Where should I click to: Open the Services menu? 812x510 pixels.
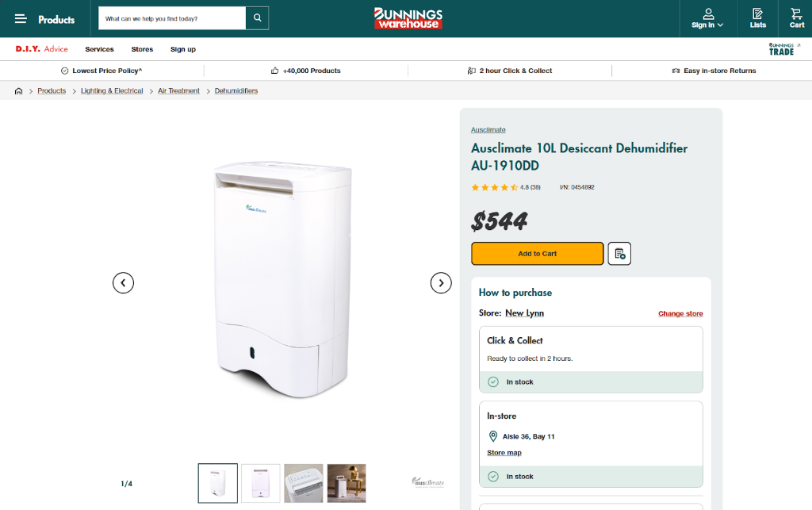[99, 49]
